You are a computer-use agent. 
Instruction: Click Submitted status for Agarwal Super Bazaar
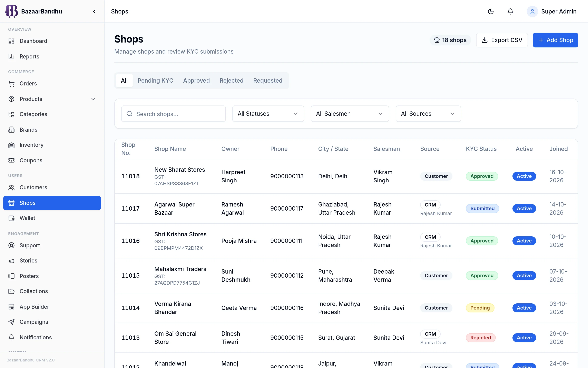tap(482, 209)
